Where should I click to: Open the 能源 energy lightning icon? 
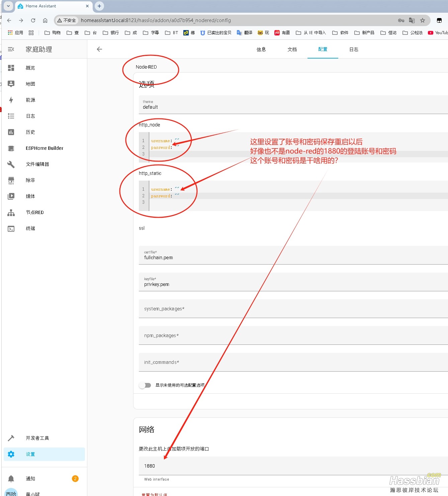[11, 100]
